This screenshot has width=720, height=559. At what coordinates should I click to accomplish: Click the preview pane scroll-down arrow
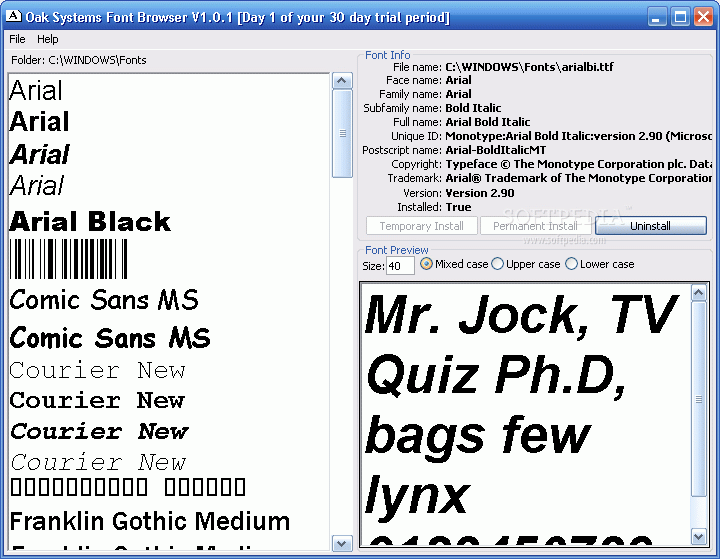[x=698, y=536]
